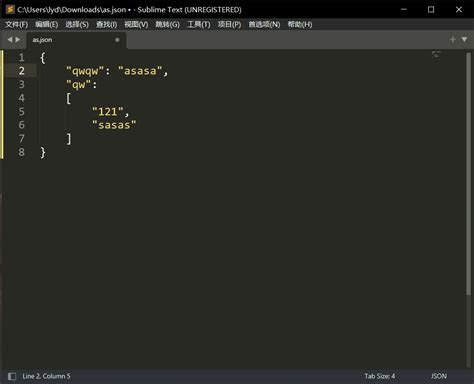Image resolution: width=474 pixels, height=384 pixels.
Task: Click the Line 2, Column 5 status text
Action: (46, 376)
